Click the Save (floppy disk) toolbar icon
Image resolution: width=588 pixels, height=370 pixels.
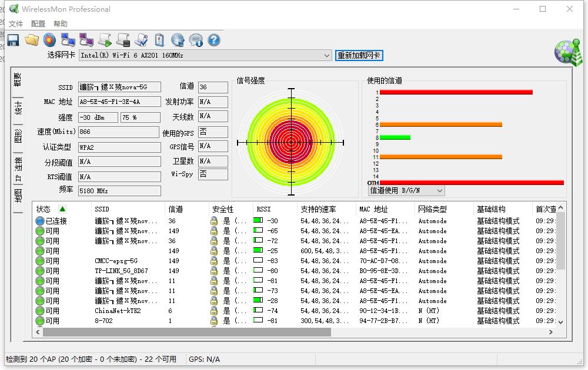click(x=13, y=40)
